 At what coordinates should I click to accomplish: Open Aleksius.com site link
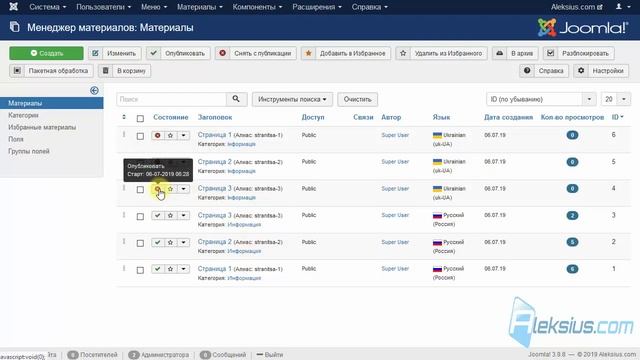tap(577, 7)
